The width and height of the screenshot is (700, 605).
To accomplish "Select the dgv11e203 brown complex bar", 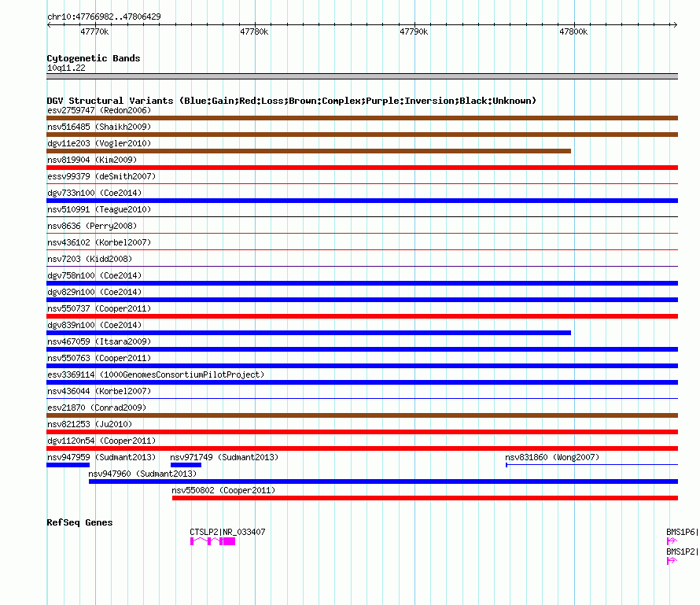I will coord(308,151).
